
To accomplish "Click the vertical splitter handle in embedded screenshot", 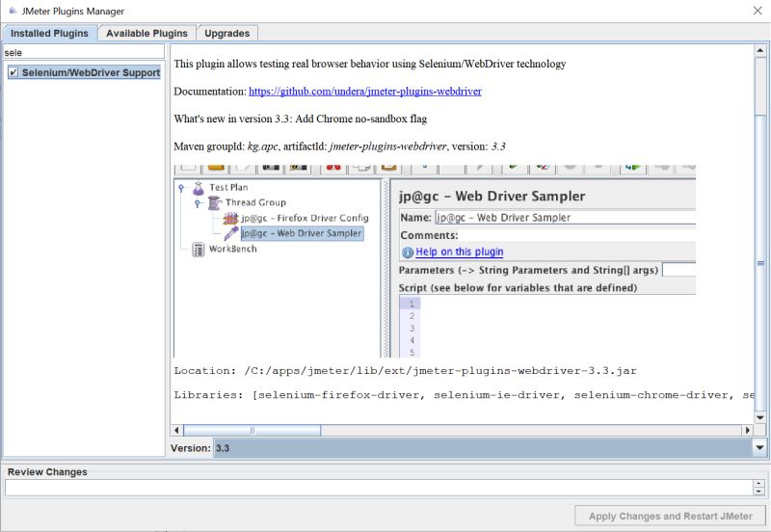I will click(x=385, y=268).
